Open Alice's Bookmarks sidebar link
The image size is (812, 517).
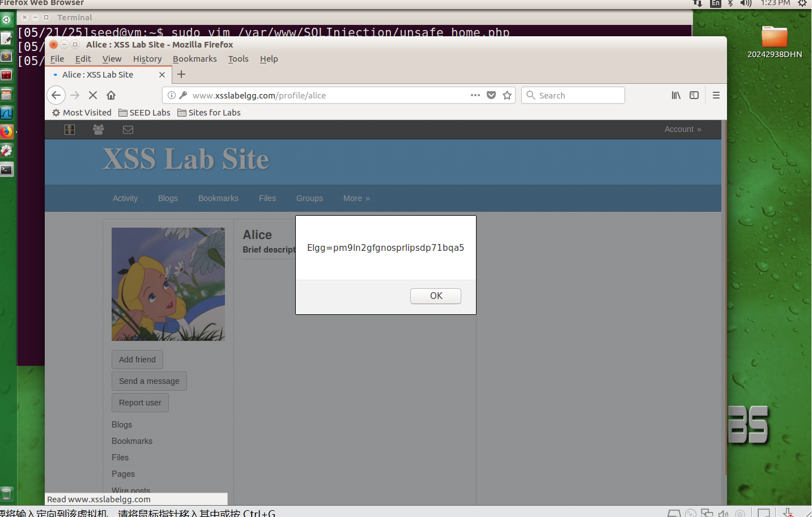[132, 441]
